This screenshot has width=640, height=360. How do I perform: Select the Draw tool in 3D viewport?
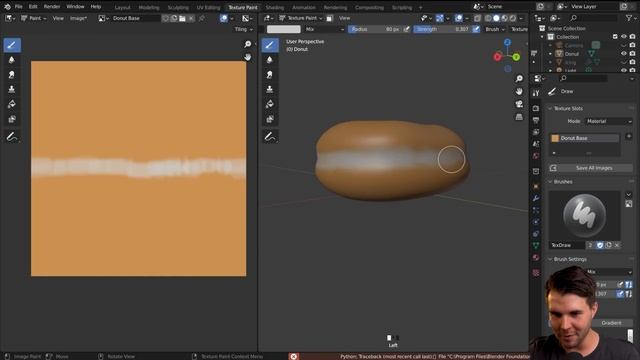click(270, 45)
